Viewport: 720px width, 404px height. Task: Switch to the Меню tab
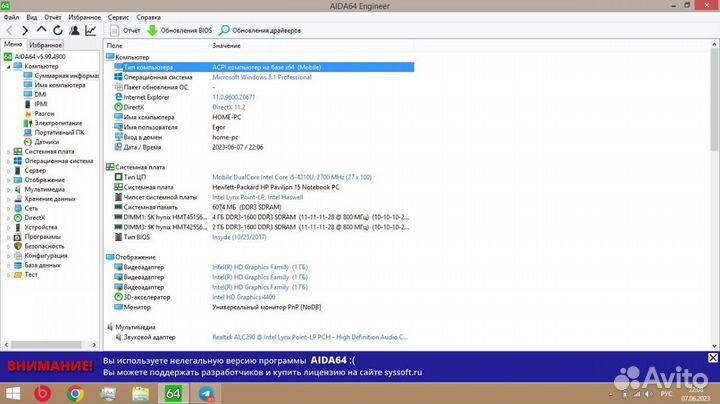tap(13, 45)
